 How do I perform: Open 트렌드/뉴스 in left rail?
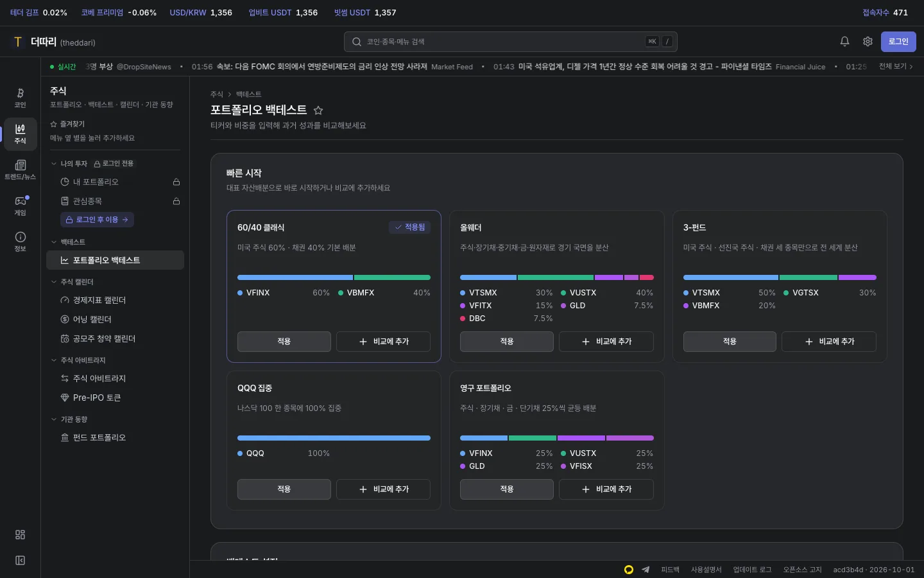20,170
